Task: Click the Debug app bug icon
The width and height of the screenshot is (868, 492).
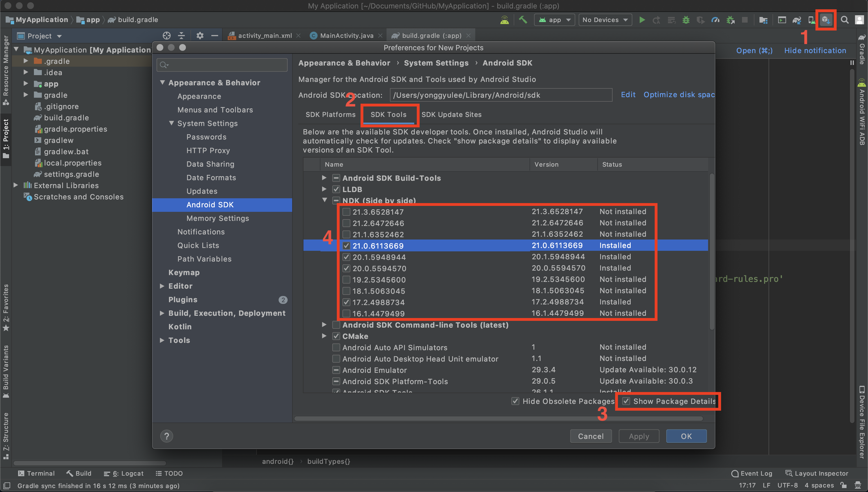Action: (x=686, y=20)
